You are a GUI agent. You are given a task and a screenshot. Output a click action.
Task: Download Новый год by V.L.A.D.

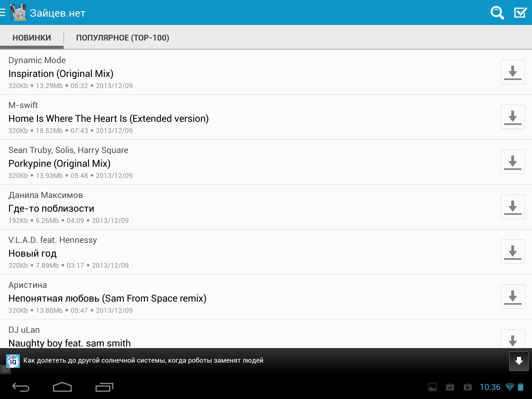(513, 252)
